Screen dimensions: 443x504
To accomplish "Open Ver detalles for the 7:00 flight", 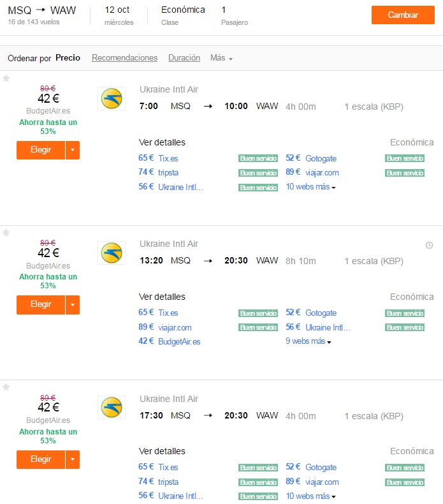I will [x=162, y=142].
